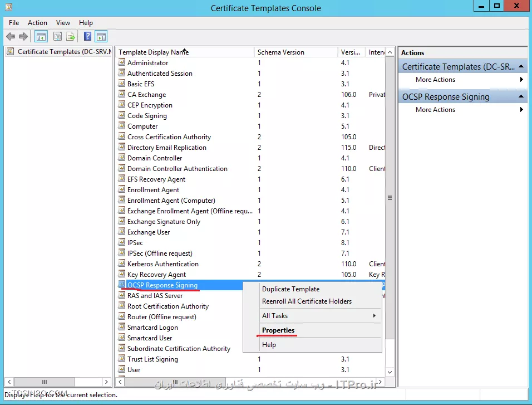Sort by Template Display Name column header
This screenshot has height=405, width=532.
185,52
